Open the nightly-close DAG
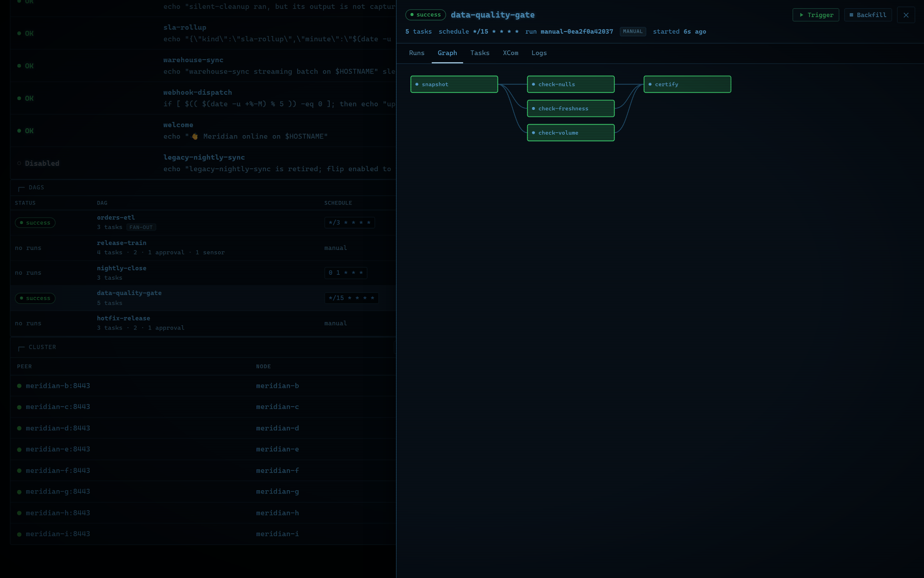The image size is (924, 578). click(122, 268)
